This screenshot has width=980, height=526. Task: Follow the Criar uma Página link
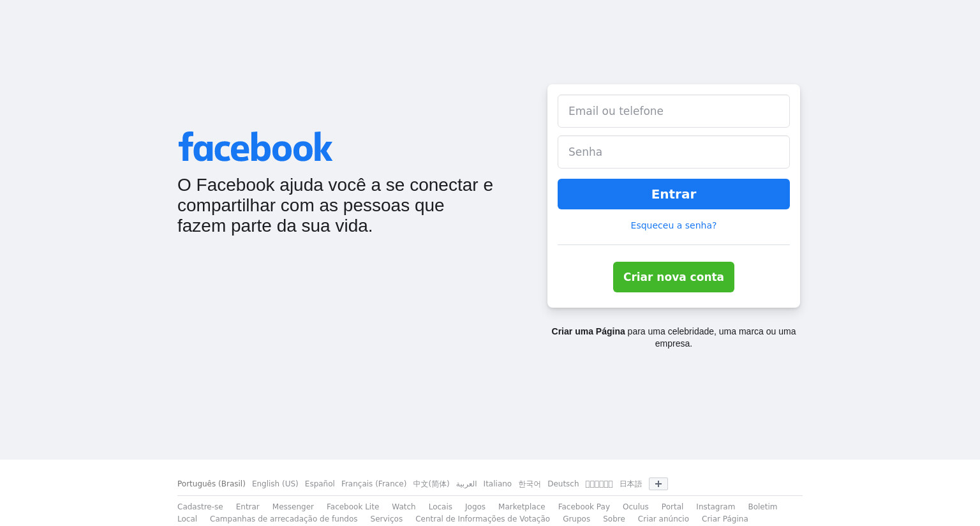588,331
